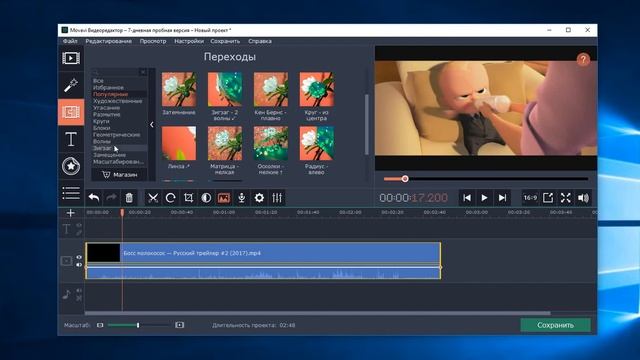Mute the music audio track

coord(79,291)
